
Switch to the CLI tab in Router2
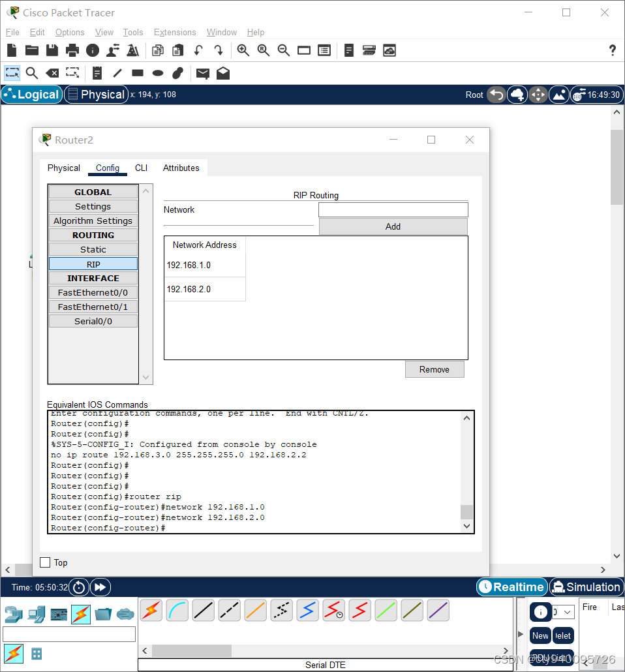[x=141, y=168]
